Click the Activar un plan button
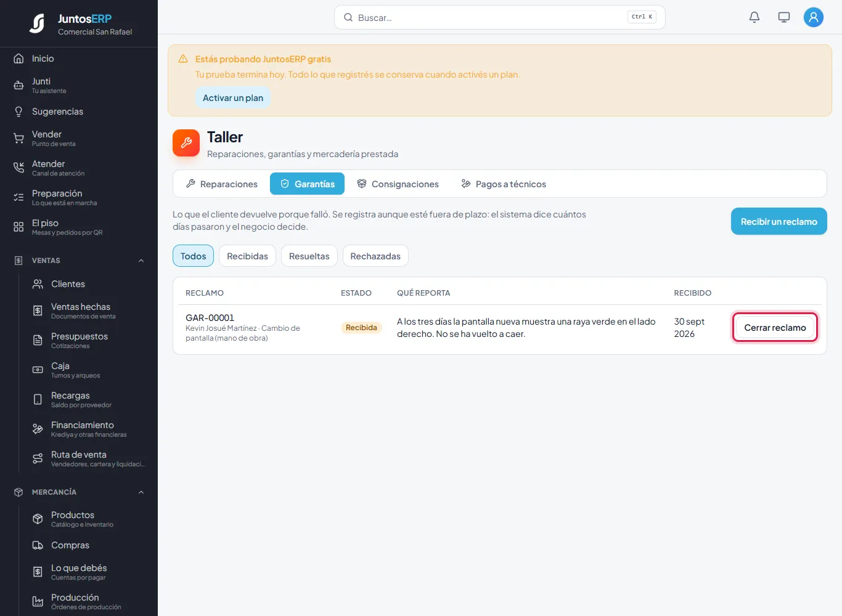Viewport: 842px width, 616px height. (233, 98)
